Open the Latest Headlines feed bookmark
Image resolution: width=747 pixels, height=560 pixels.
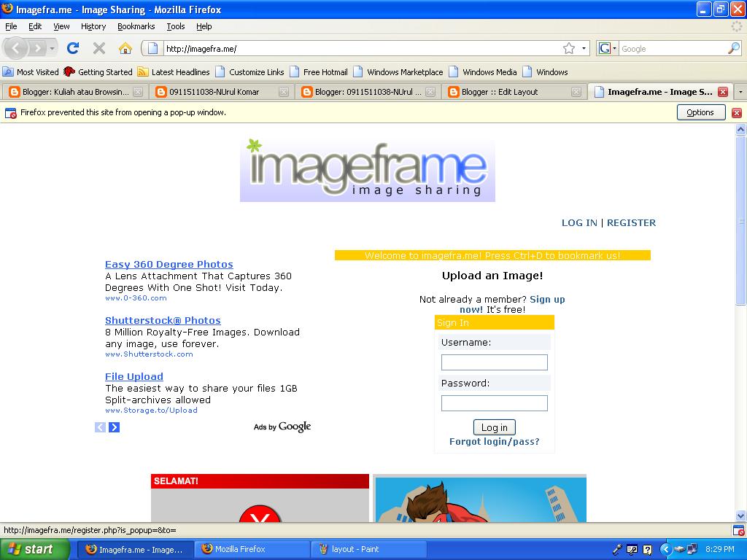(174, 72)
